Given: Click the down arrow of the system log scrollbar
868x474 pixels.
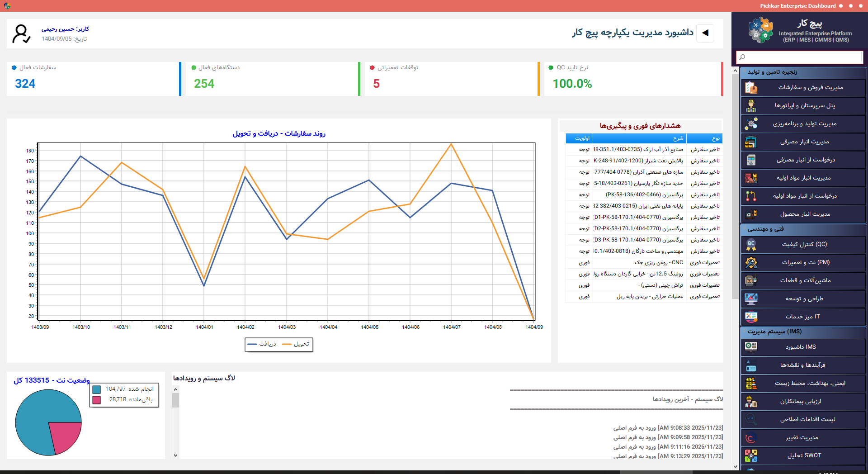Looking at the screenshot, I should coord(175,455).
